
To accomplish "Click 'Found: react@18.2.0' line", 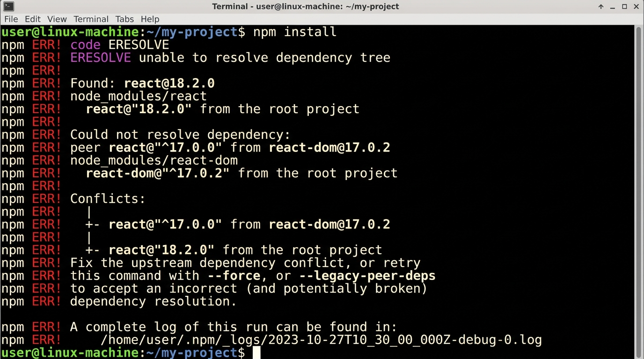I will click(142, 83).
